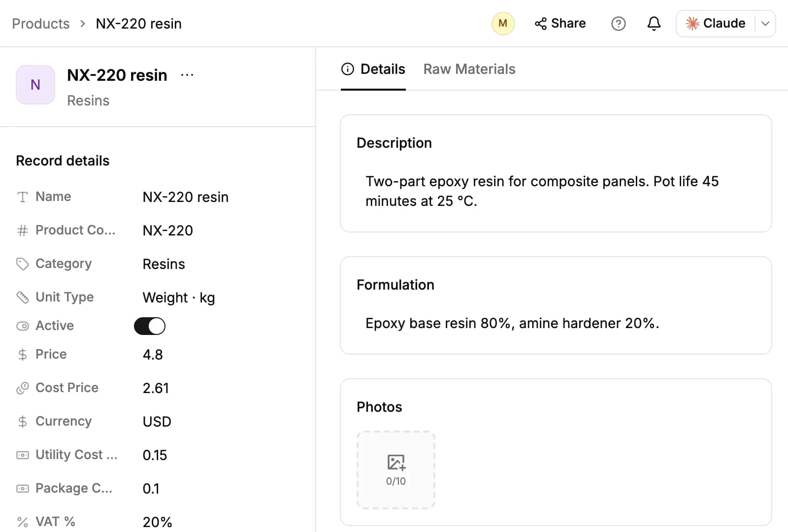
Task: Click the NX-220 resin breadcrumb
Action: click(139, 24)
